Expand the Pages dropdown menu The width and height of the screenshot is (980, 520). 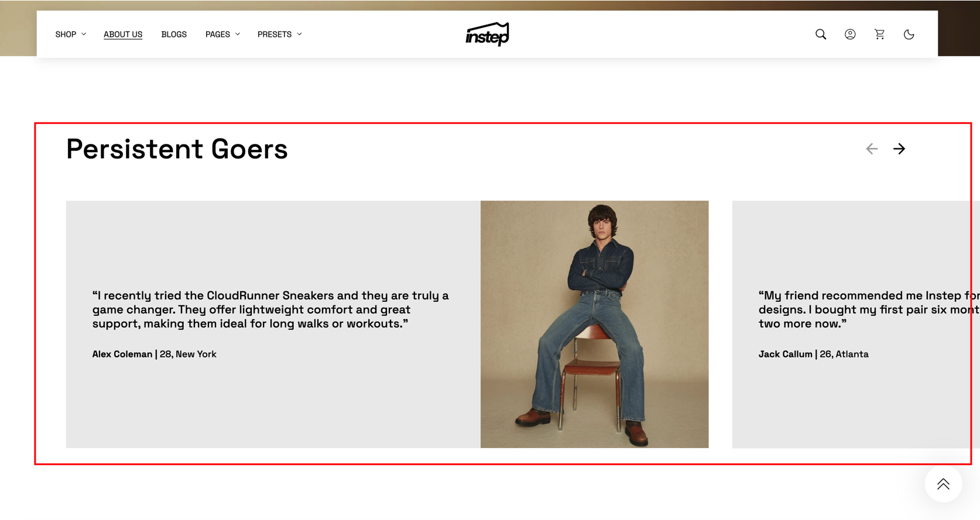tap(222, 35)
